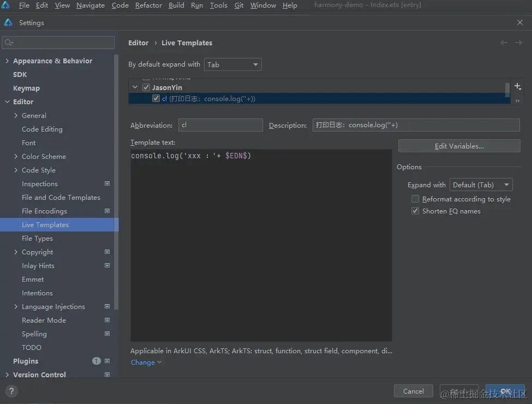This screenshot has height=404, width=532.
Task: Click project-level icon beside File Encodings
Action: (x=107, y=211)
